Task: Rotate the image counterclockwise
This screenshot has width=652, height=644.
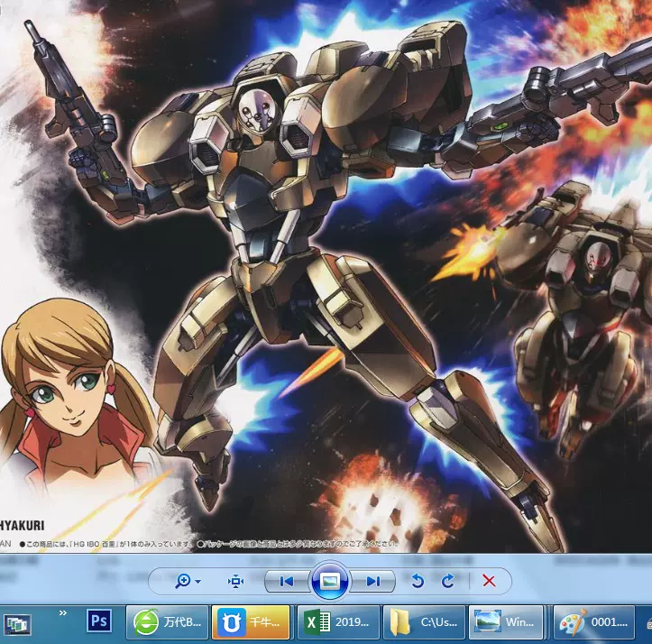Action: 418,581
